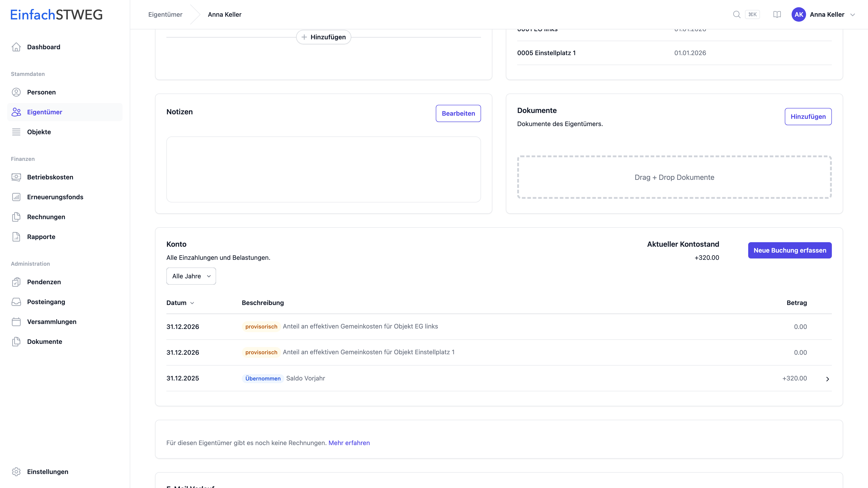
Task: Click the Objekte list icon
Action: (x=16, y=132)
